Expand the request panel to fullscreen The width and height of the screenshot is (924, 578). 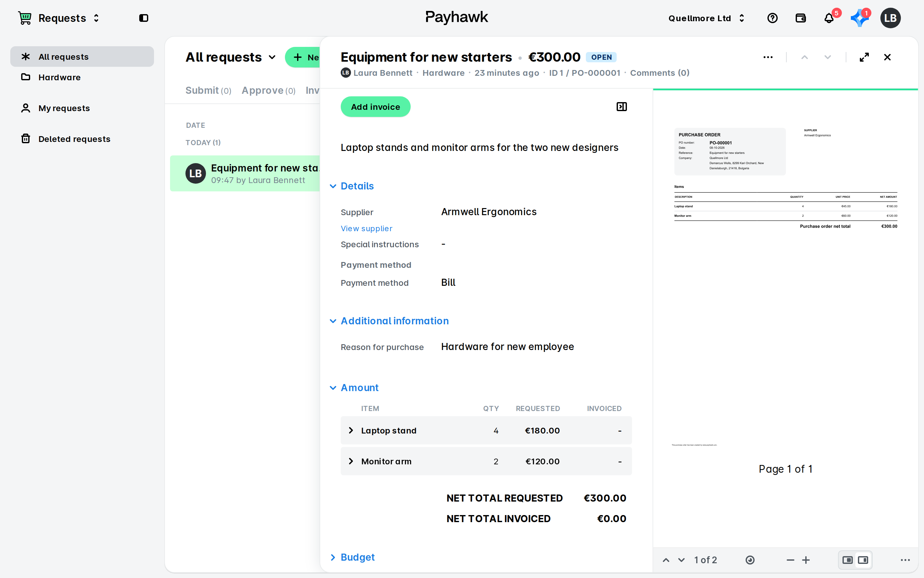point(864,57)
